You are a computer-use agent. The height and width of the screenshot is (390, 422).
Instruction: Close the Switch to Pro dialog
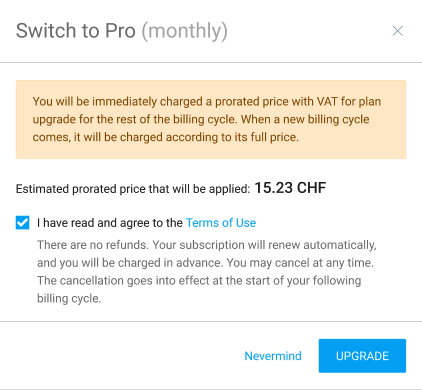[x=397, y=31]
